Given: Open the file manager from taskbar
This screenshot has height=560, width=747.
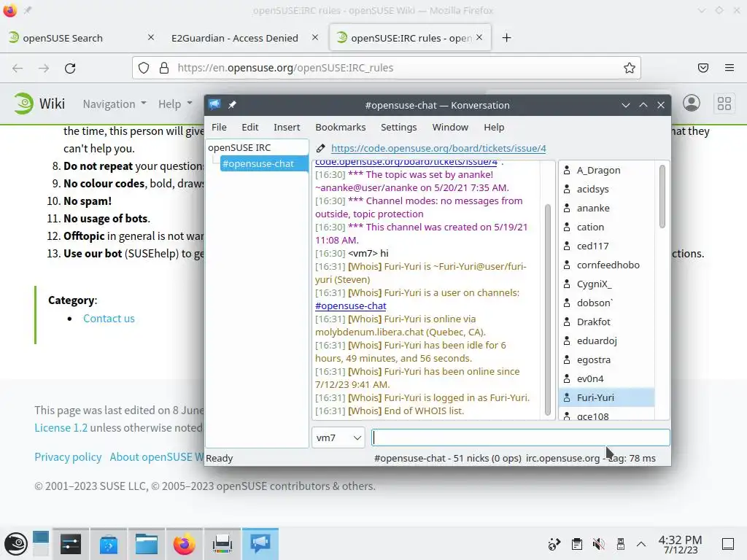Looking at the screenshot, I should click(146, 544).
